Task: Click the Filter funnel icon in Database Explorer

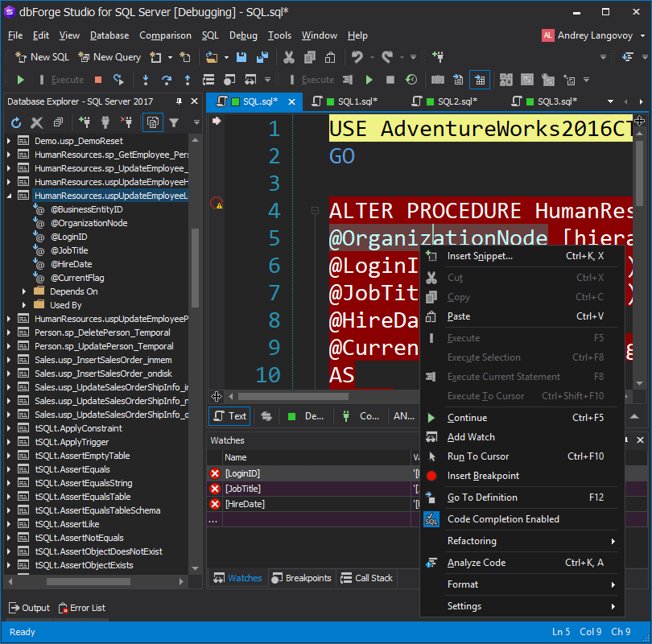Action: (174, 122)
